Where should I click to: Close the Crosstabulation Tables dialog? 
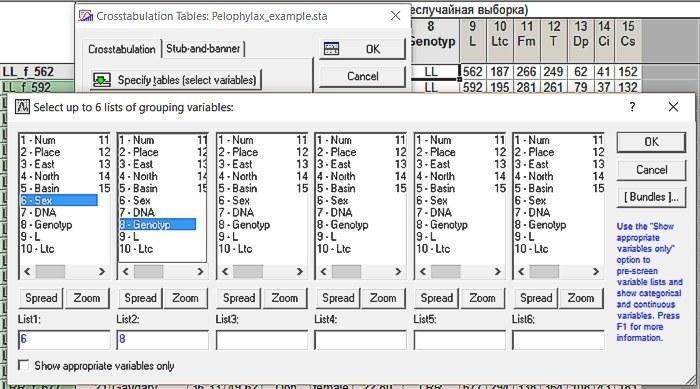395,16
